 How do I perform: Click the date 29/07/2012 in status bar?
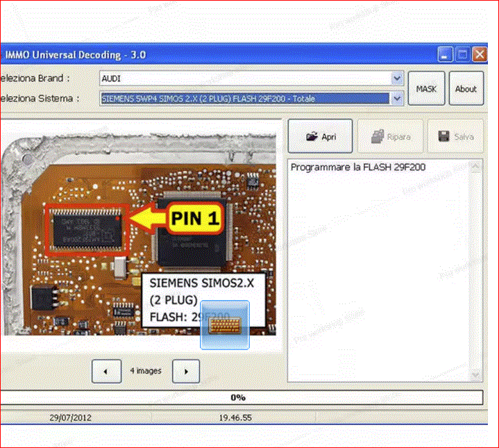pos(70,417)
